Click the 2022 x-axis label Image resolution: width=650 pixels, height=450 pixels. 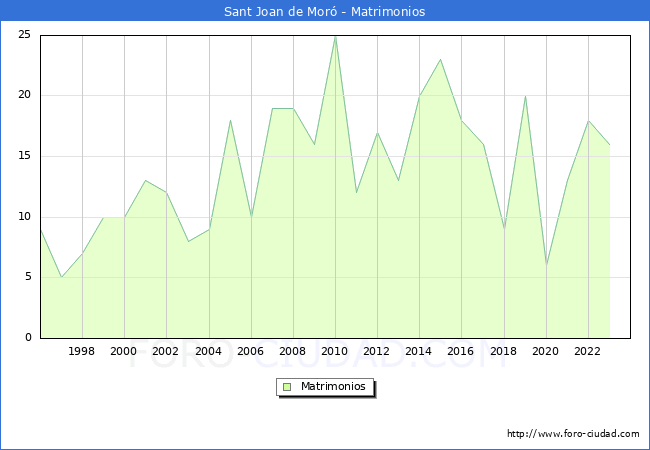[587, 351]
